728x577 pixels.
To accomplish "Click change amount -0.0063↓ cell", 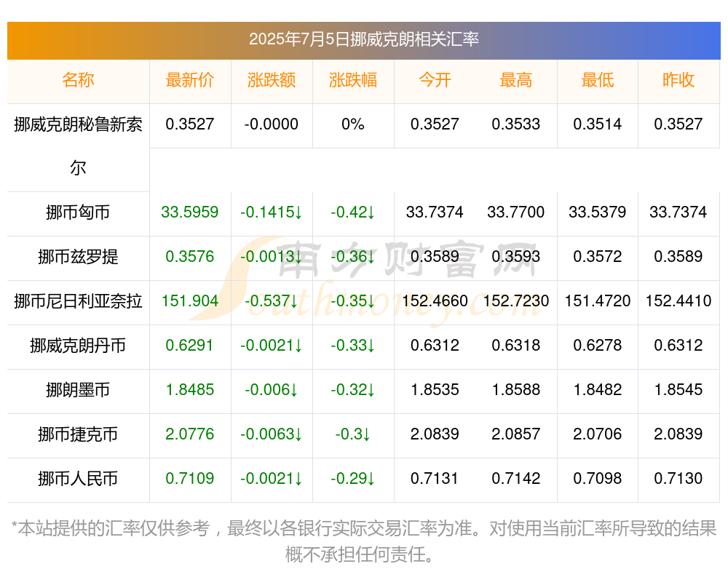I will (272, 434).
